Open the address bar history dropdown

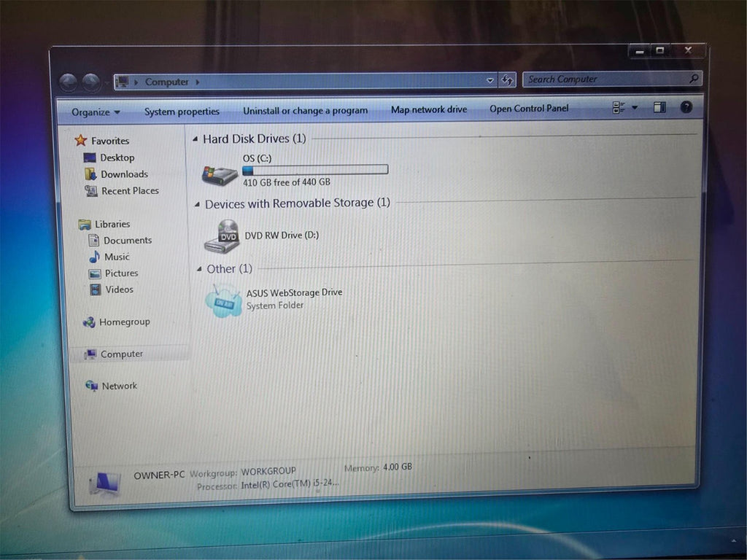coord(490,80)
